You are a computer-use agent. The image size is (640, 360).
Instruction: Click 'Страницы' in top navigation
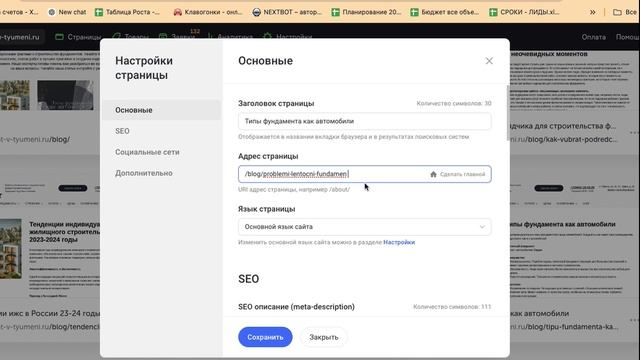pyautogui.click(x=78, y=37)
